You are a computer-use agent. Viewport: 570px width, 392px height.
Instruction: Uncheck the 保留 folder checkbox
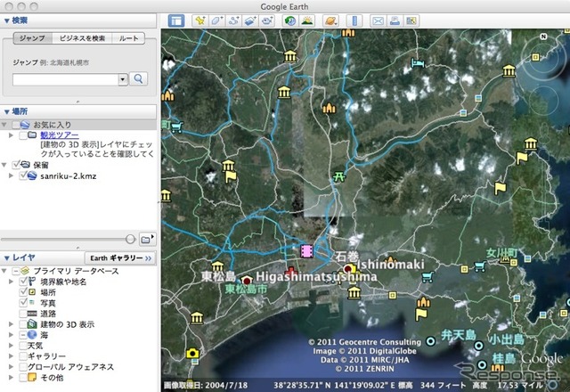[x=16, y=165]
